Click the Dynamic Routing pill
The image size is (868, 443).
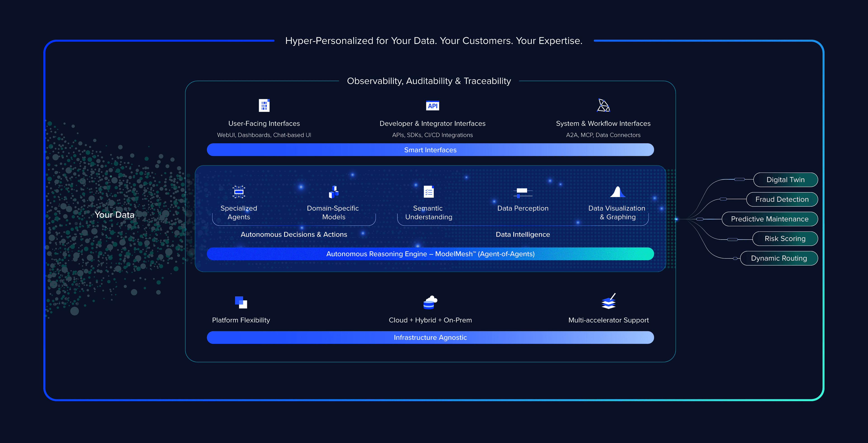click(779, 258)
